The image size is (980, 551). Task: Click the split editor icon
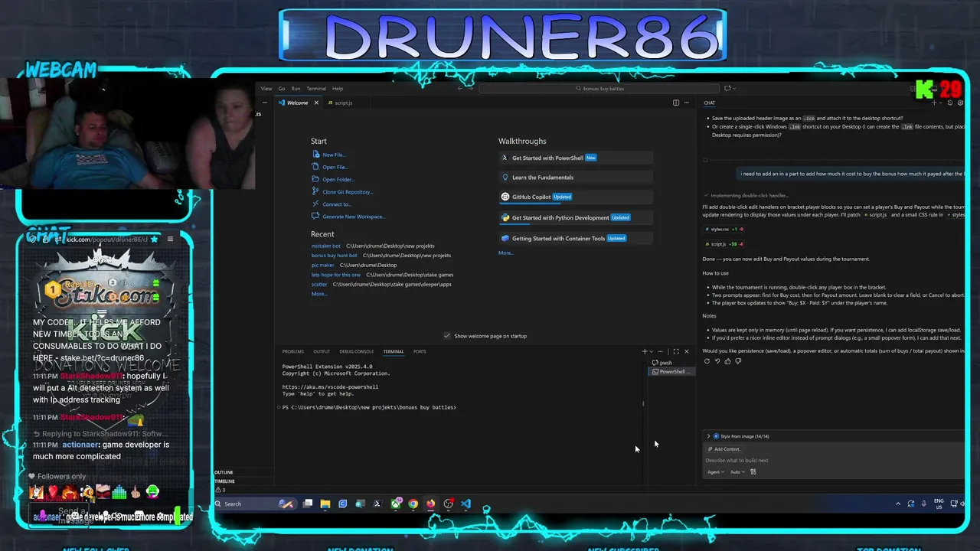click(676, 103)
